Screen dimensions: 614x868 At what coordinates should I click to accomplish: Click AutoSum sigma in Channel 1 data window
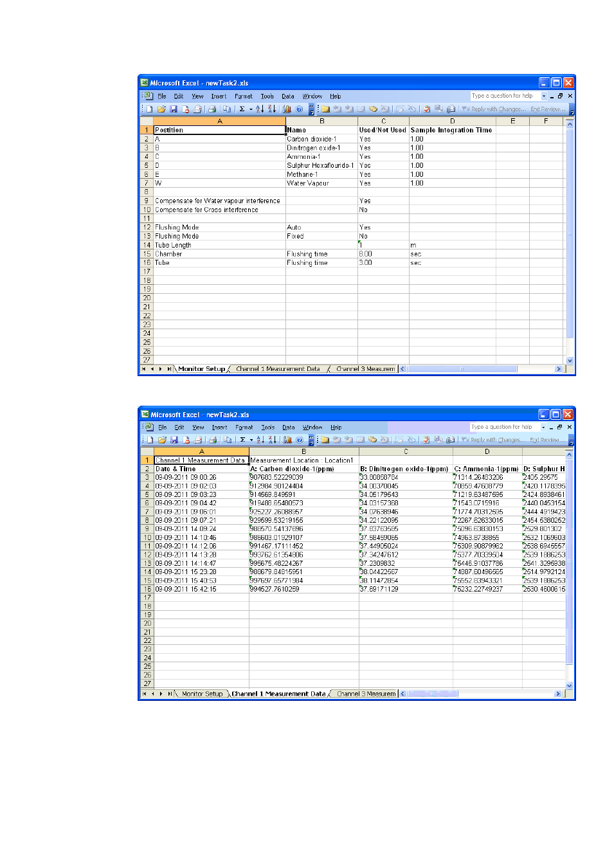click(x=242, y=440)
